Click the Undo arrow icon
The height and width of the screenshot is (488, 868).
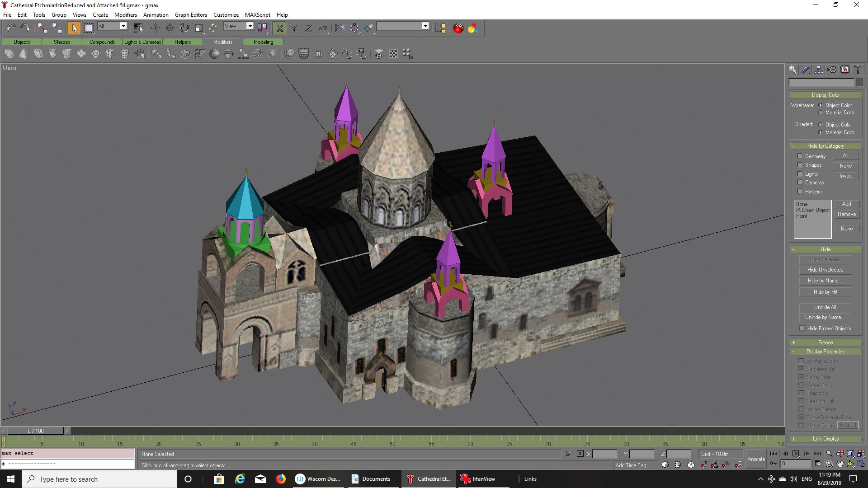pos(11,28)
